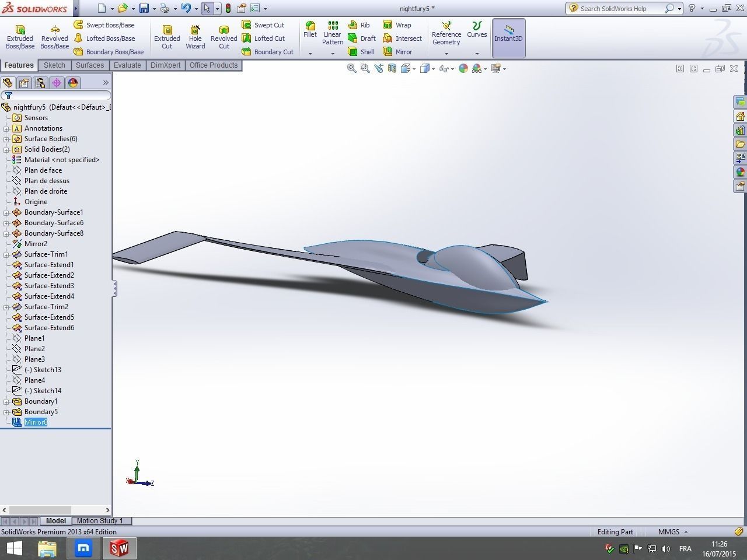Click the Search SolidWorks Help field
Screen dimensions: 747x560
click(x=617, y=8)
